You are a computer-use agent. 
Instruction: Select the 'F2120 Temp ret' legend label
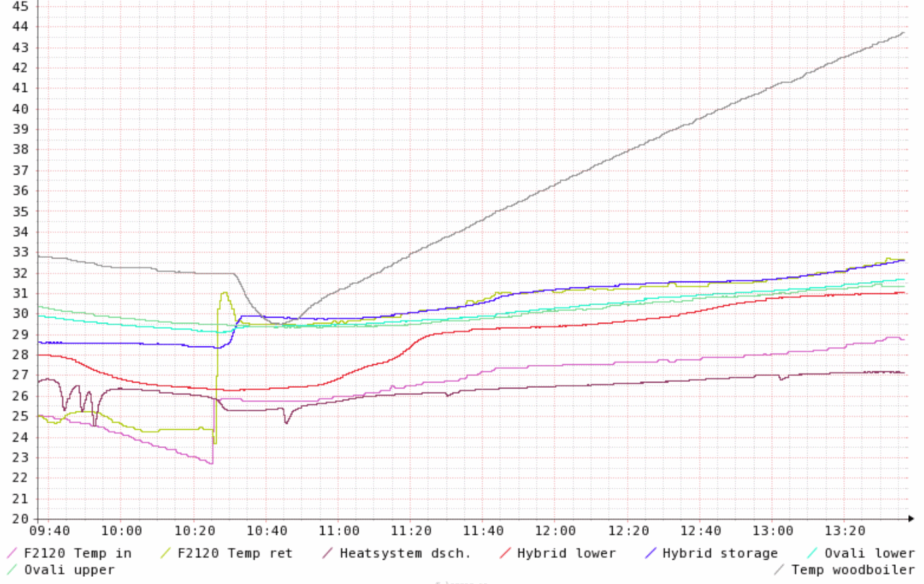coord(234,553)
